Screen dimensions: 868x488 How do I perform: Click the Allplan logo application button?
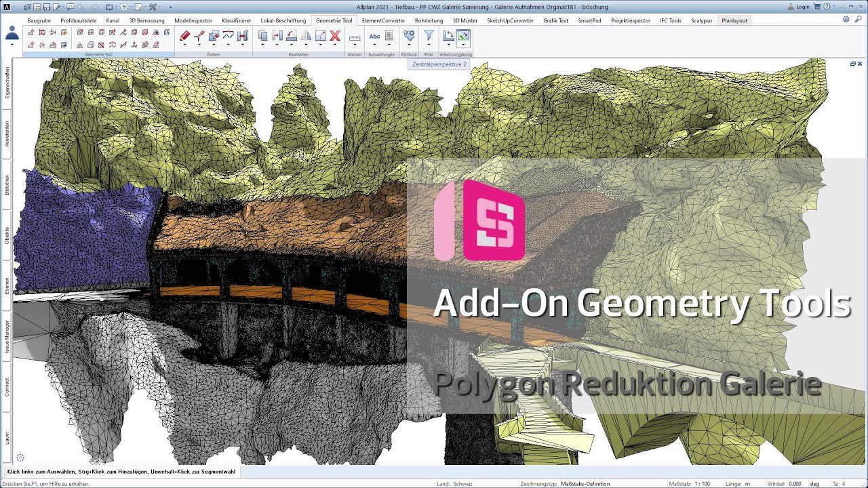(x=7, y=7)
